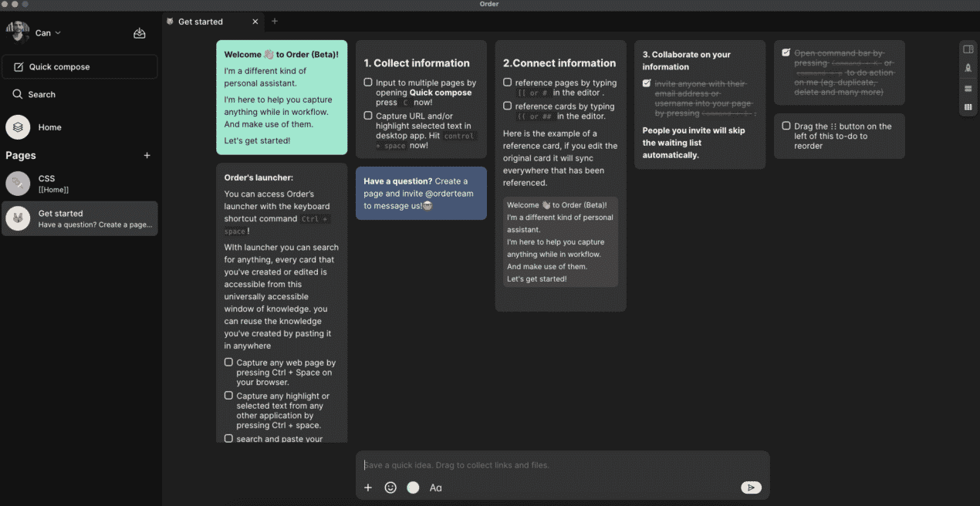This screenshot has width=980, height=506.
Task: Click the rocket icon in right toolbar
Action: [x=968, y=68]
